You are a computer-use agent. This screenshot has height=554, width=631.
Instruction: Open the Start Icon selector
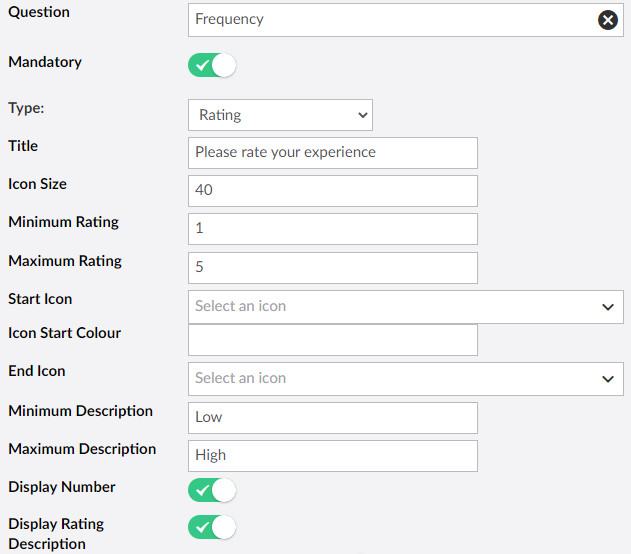coord(406,307)
